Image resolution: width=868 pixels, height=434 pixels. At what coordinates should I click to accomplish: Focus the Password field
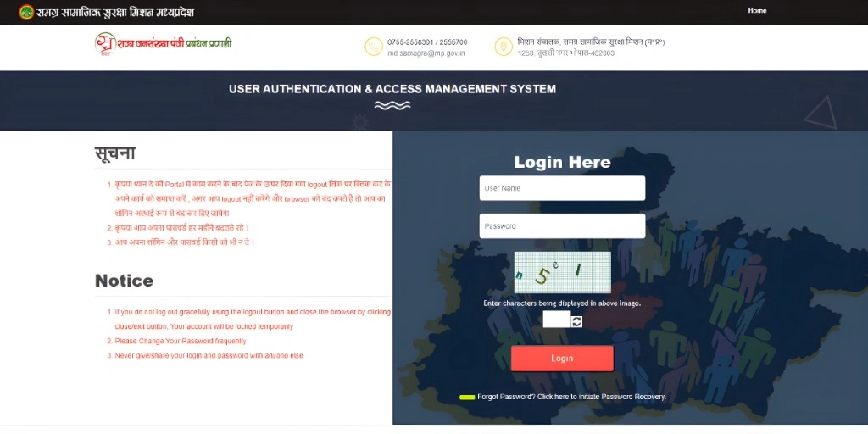(562, 225)
